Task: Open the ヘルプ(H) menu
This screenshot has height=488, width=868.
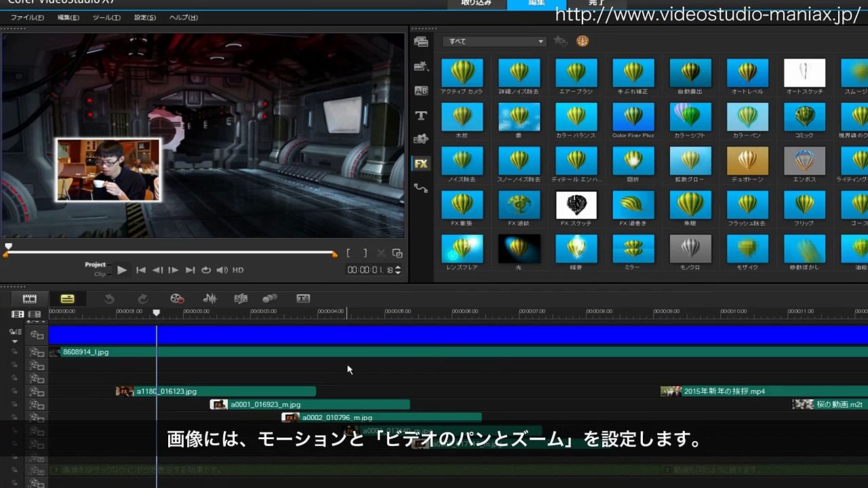Action: tap(184, 18)
